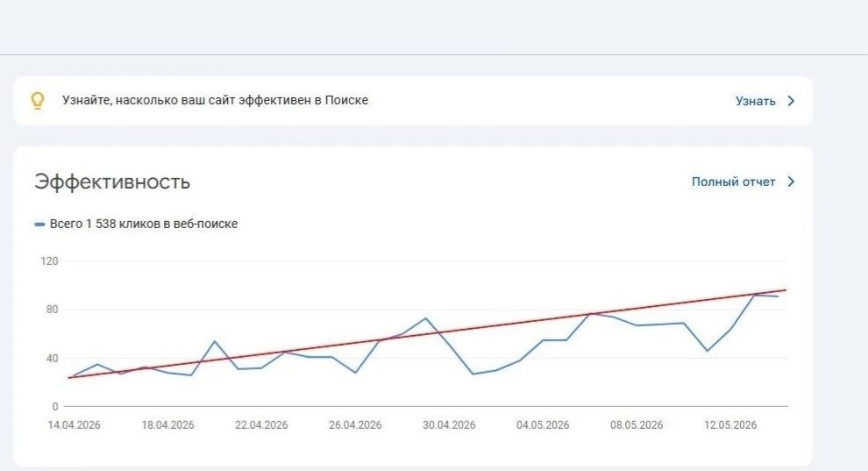Click legend text 'Всего 1 538 кликов в веб-поиске'
The height and width of the screenshot is (471, 868).
coord(144,224)
